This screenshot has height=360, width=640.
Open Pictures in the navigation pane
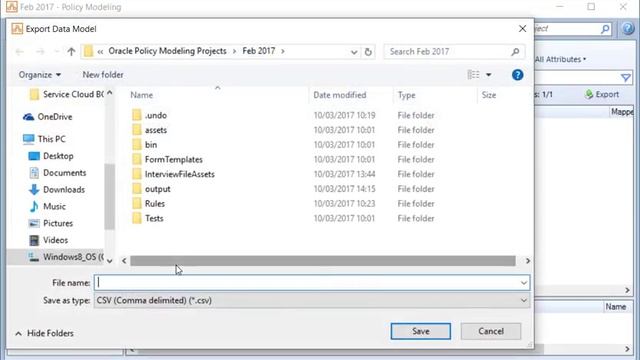tap(51, 223)
